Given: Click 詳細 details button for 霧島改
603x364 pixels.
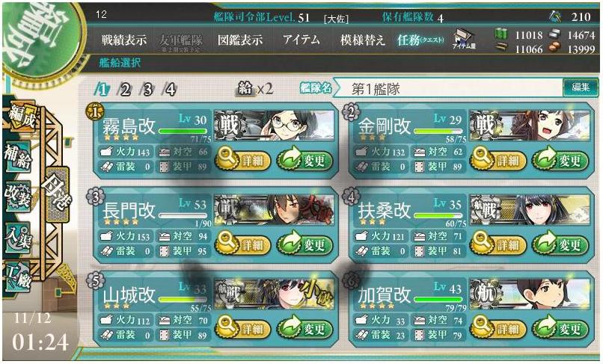Looking at the screenshot, I should [x=243, y=159].
